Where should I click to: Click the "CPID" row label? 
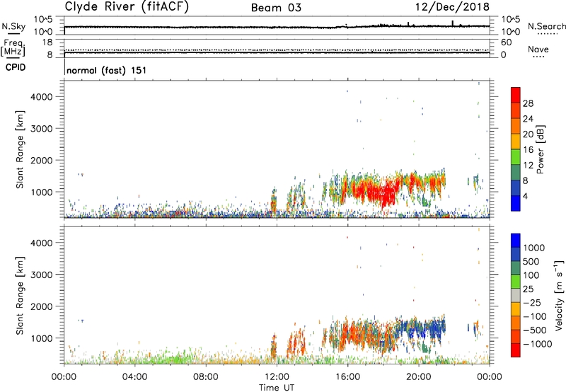tap(15, 67)
